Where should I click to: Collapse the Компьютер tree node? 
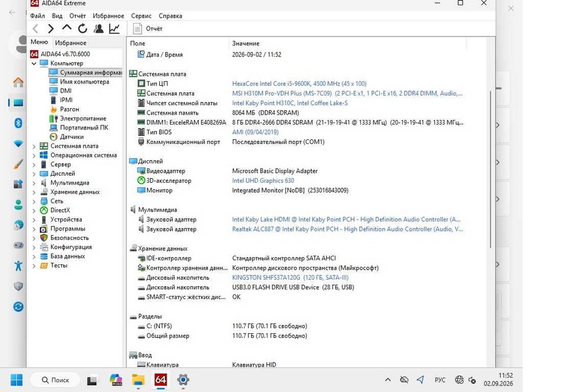(x=34, y=63)
